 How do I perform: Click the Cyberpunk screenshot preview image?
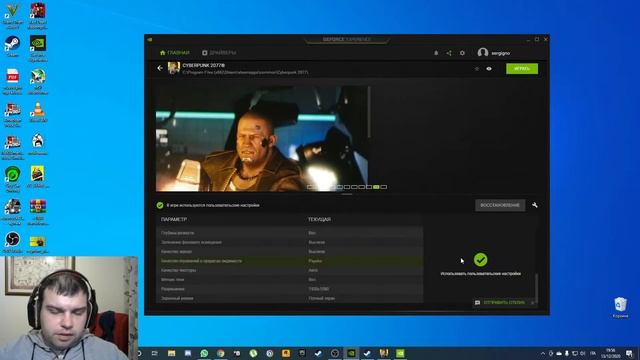click(x=262, y=139)
